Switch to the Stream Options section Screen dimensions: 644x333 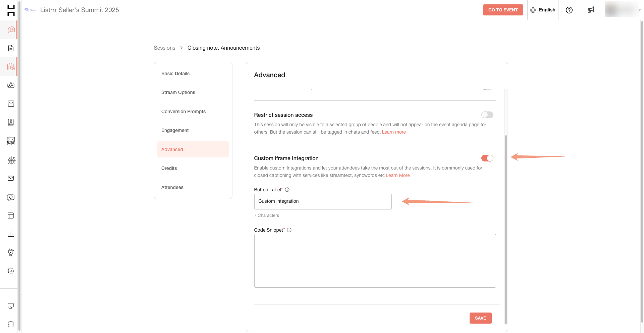tap(178, 92)
